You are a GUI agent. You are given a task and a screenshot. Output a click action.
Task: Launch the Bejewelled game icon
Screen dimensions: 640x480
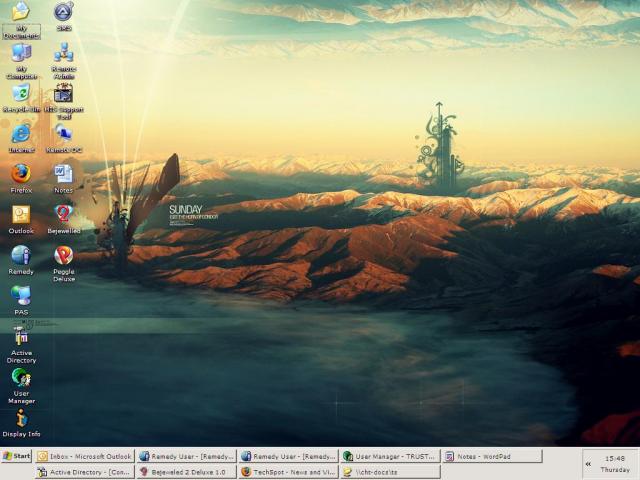64,219
